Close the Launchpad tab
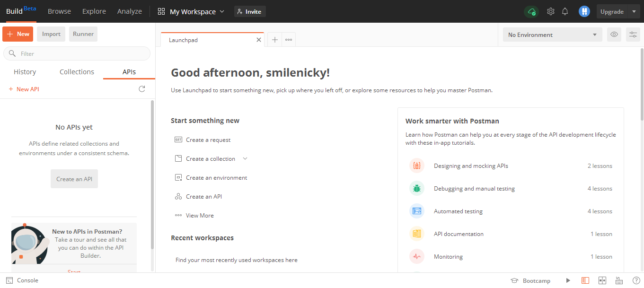Viewport: 644px width, 288px height. [x=259, y=40]
